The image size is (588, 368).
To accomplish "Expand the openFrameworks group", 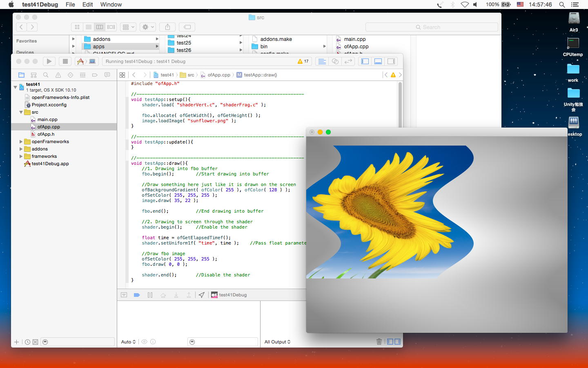I will coord(21,141).
